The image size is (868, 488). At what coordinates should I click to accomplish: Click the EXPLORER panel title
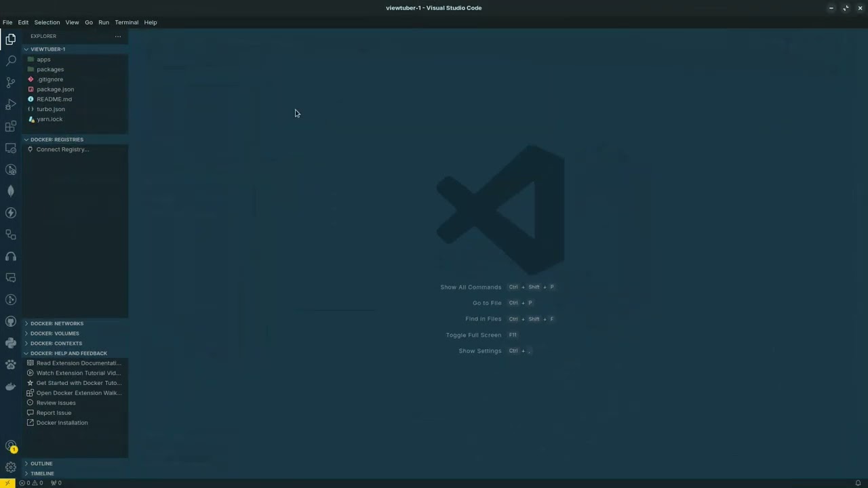click(43, 36)
